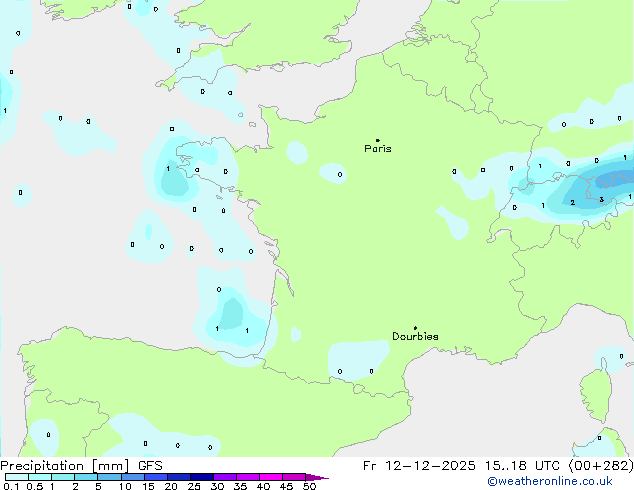634x490 pixels.
Task: Select legend swatch between 40 and 45
Action: click(x=271, y=477)
